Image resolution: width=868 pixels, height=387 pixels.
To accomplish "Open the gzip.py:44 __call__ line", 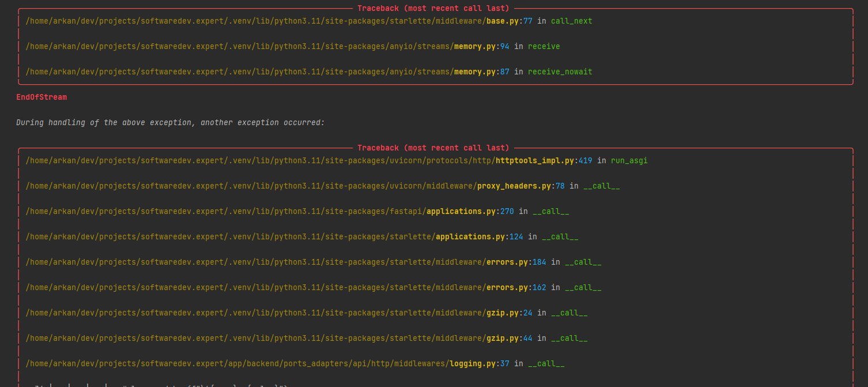I will [x=307, y=338].
